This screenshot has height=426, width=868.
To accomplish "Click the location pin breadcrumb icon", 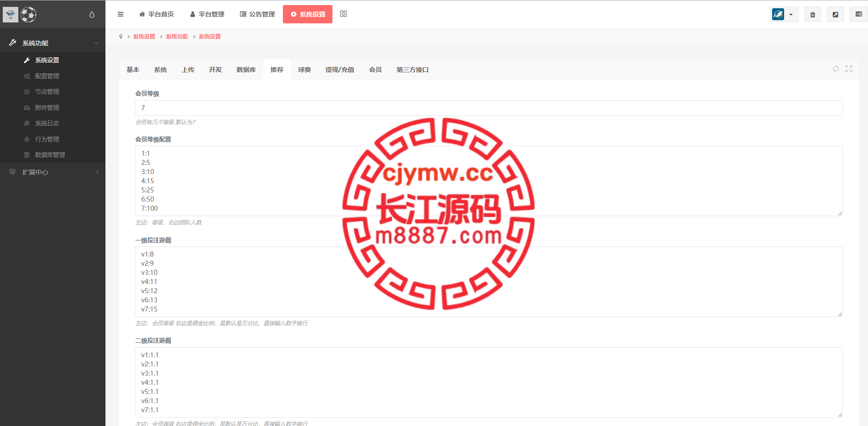I will coord(121,37).
